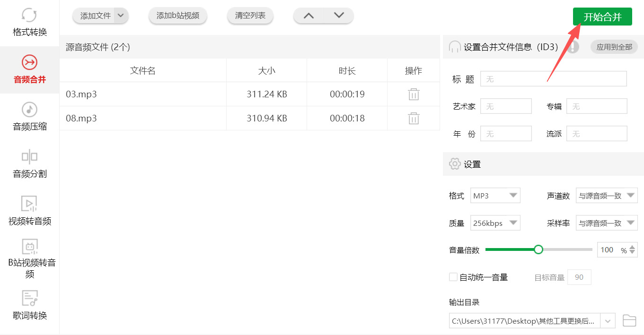Enable the 自动统一音量 checkbox
644x335 pixels.
[x=453, y=277]
